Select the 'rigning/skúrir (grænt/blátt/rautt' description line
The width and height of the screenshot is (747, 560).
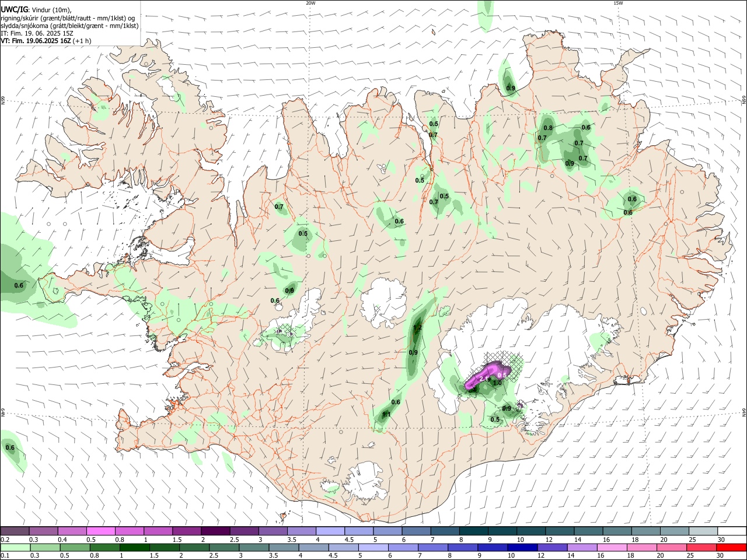[x=68, y=18]
